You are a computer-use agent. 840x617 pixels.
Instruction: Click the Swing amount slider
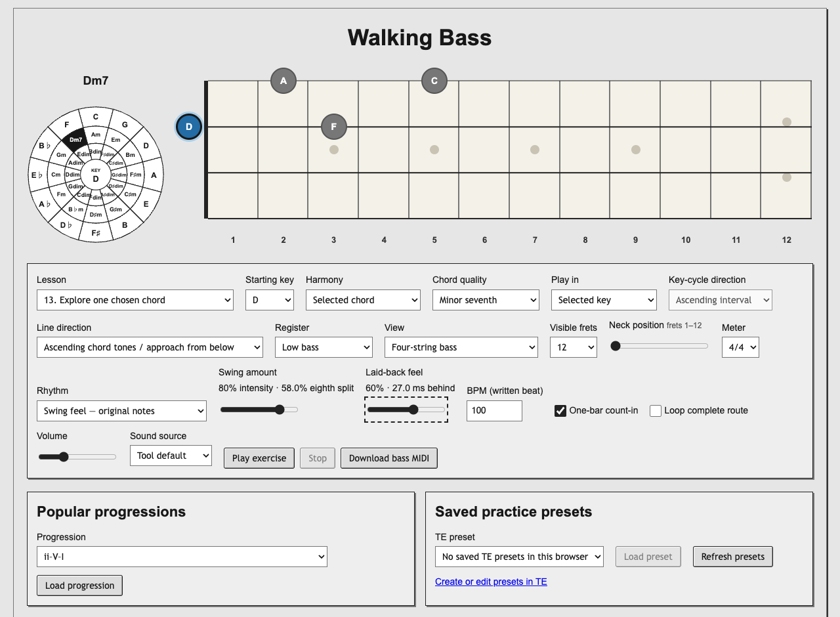[259, 410]
